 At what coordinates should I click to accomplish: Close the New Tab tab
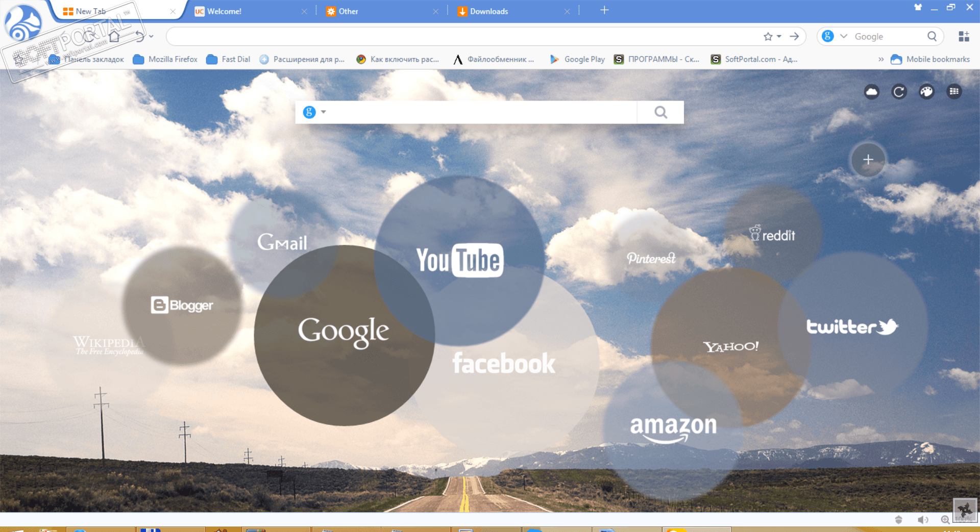173,11
